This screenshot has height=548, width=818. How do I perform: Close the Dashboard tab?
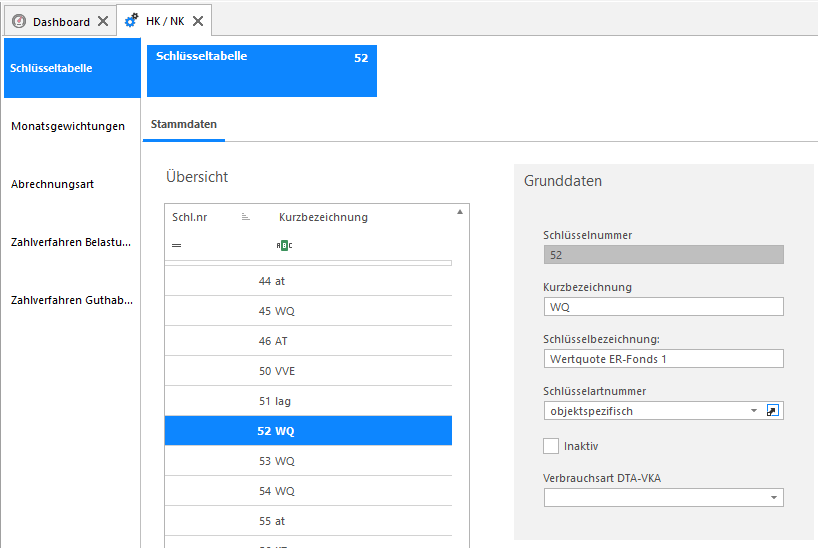(103, 21)
